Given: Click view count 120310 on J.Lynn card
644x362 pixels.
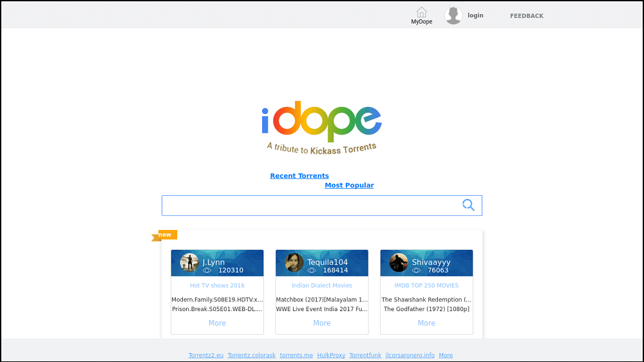Looking at the screenshot, I should pyautogui.click(x=231, y=271).
